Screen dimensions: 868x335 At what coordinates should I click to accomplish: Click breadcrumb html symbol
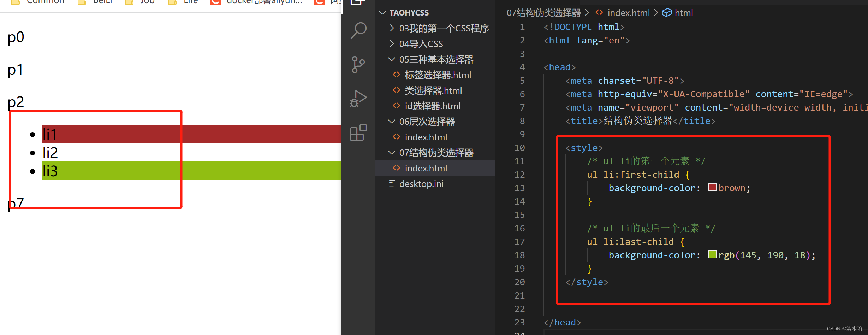pos(684,13)
